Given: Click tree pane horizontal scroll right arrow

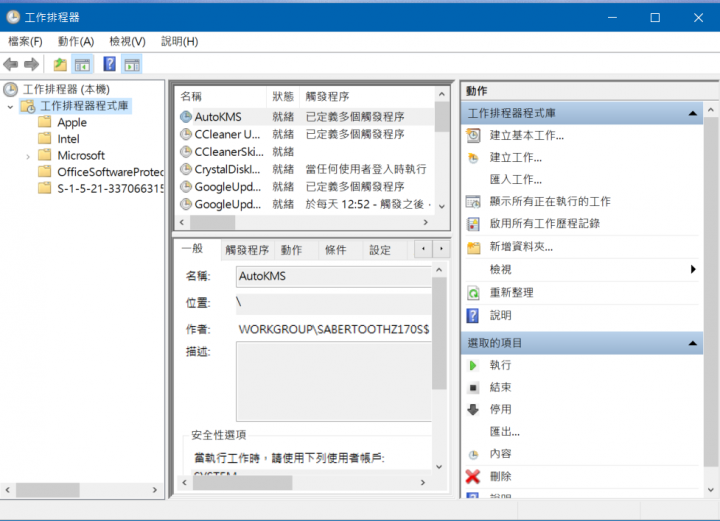Looking at the screenshot, I should (155, 490).
